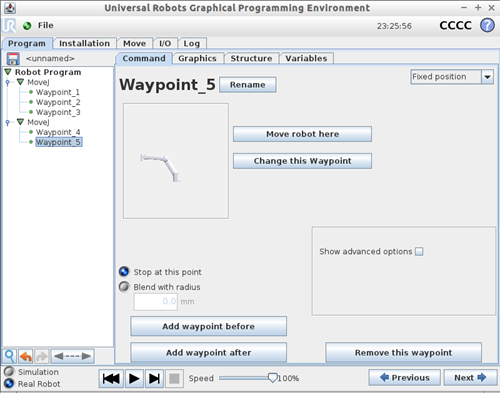The image size is (500, 393).
Task: Click Remove this waypoint button
Action: [x=403, y=352]
